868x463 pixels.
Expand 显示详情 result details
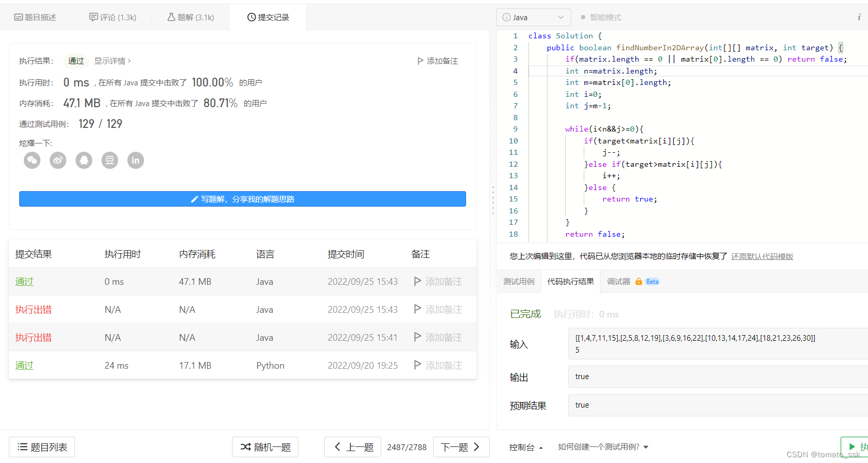112,61
